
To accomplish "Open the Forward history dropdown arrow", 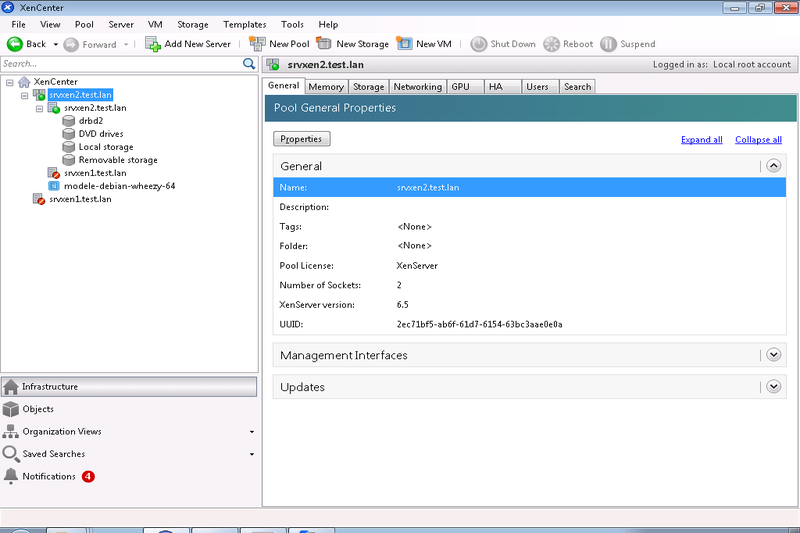I will pos(126,45).
